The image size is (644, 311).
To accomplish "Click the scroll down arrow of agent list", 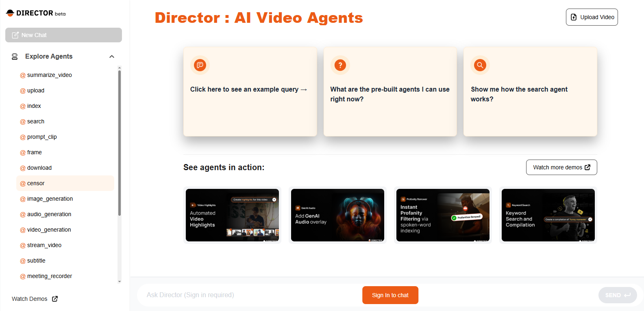I will click(x=120, y=281).
